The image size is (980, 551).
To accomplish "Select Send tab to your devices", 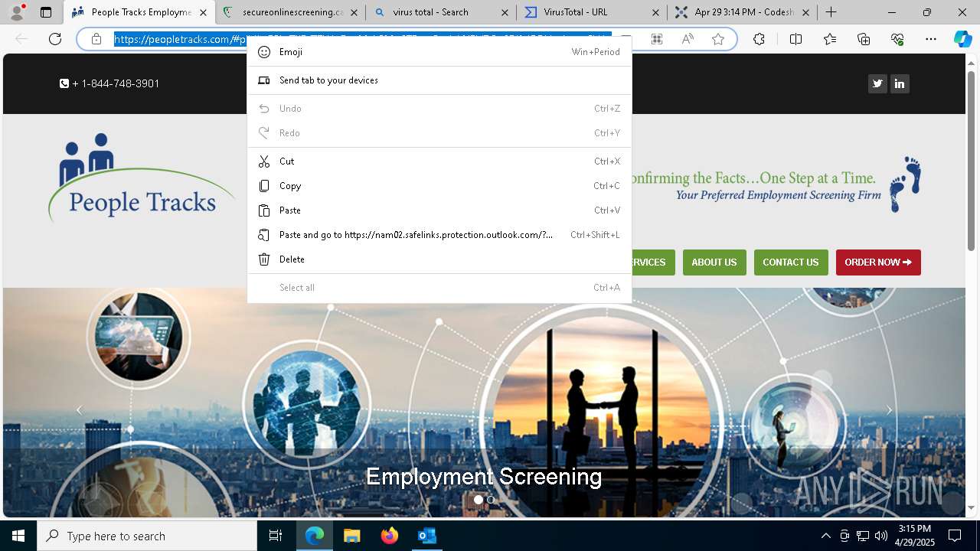I will [439, 80].
